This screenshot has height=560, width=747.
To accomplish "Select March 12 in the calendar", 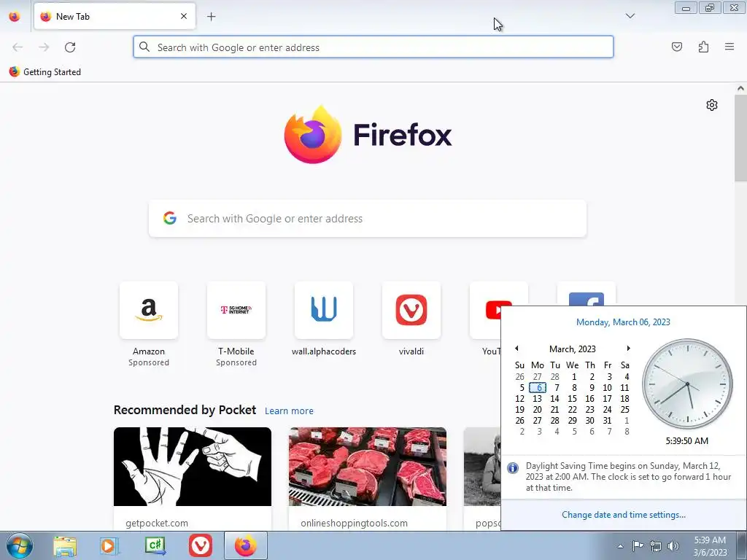I will pyautogui.click(x=519, y=399).
